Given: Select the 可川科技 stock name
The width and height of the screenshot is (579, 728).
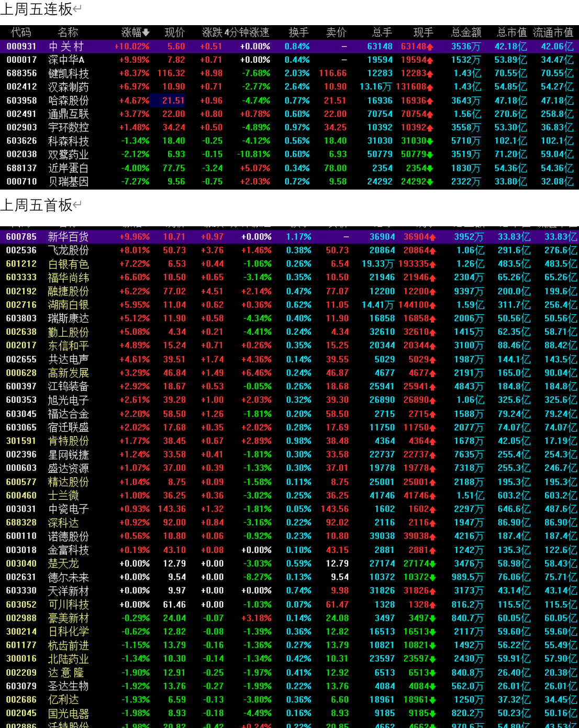Looking at the screenshot, I should (69, 604).
